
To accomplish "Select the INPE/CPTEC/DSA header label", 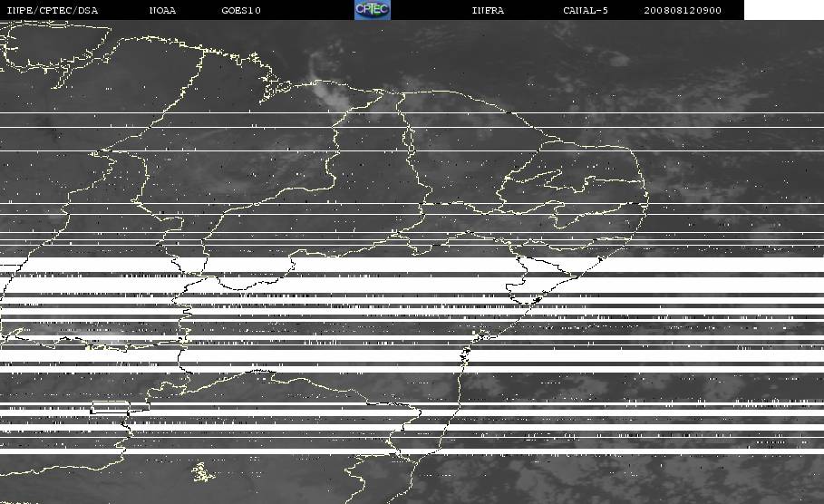I will coord(52,11).
